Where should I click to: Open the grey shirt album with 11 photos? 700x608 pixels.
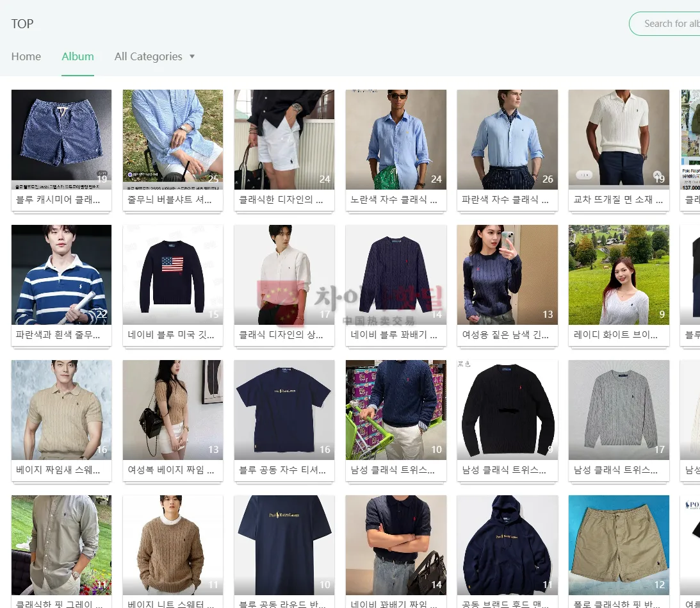click(61, 545)
